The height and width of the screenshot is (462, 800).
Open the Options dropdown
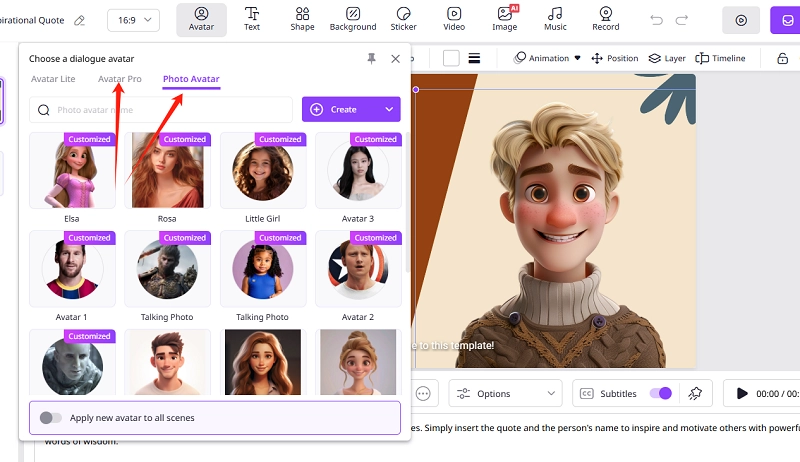[x=505, y=394]
